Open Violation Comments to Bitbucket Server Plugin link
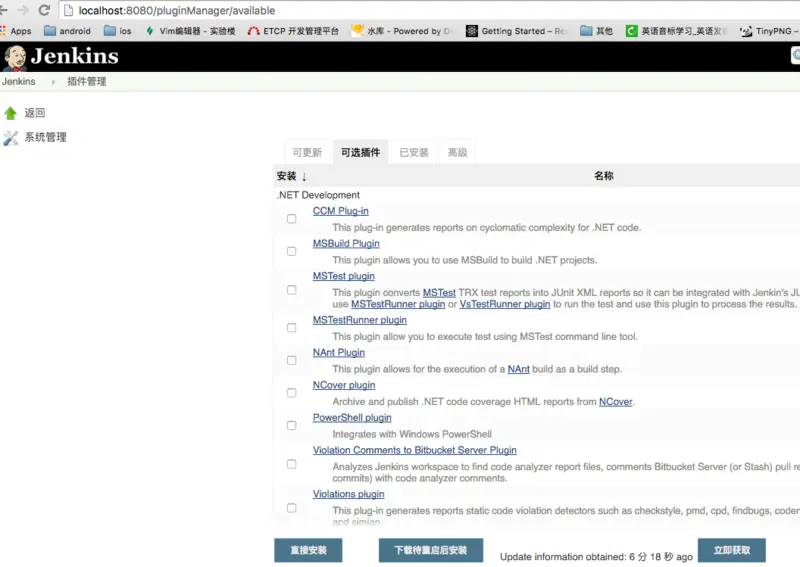The width and height of the screenshot is (800, 567). 414,450
